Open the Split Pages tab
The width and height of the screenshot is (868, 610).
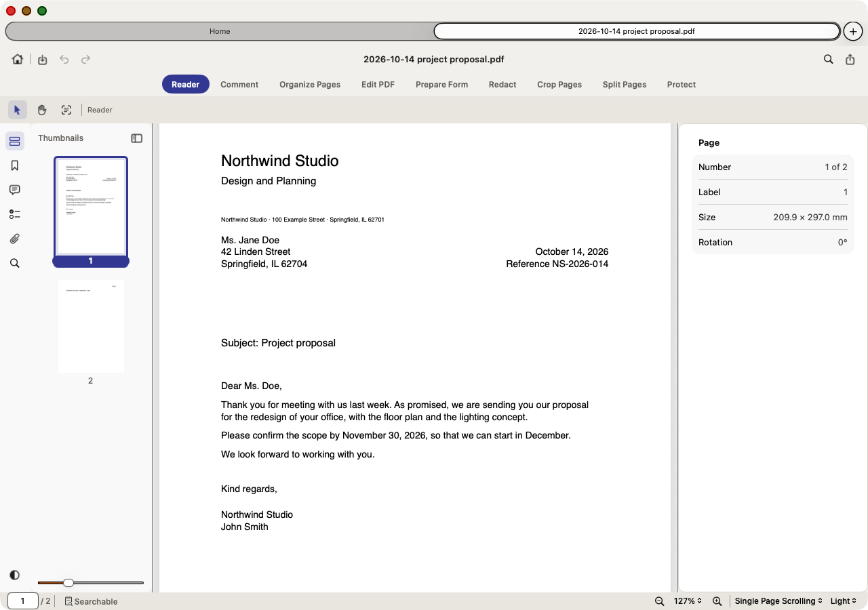[625, 85]
